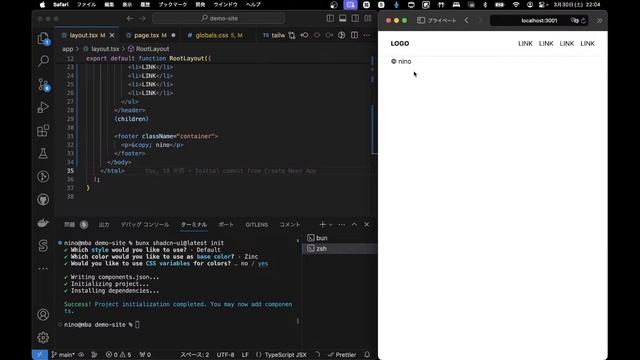Open the Source Control view
This screenshot has width=640, height=360.
coord(43,84)
